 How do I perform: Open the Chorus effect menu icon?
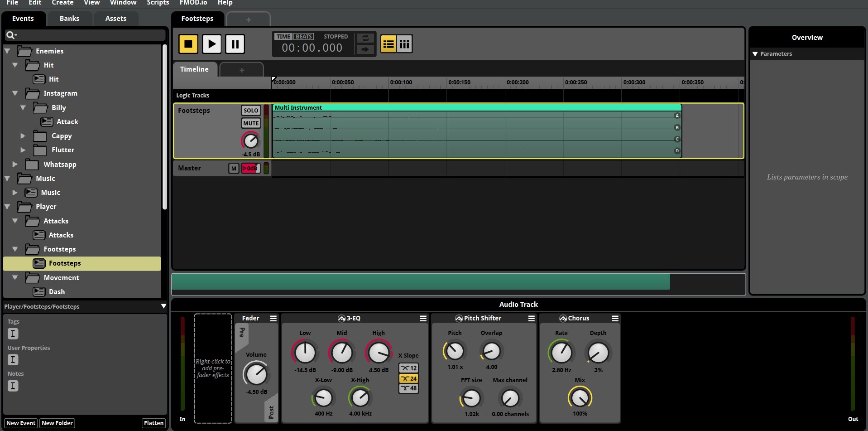pos(615,319)
